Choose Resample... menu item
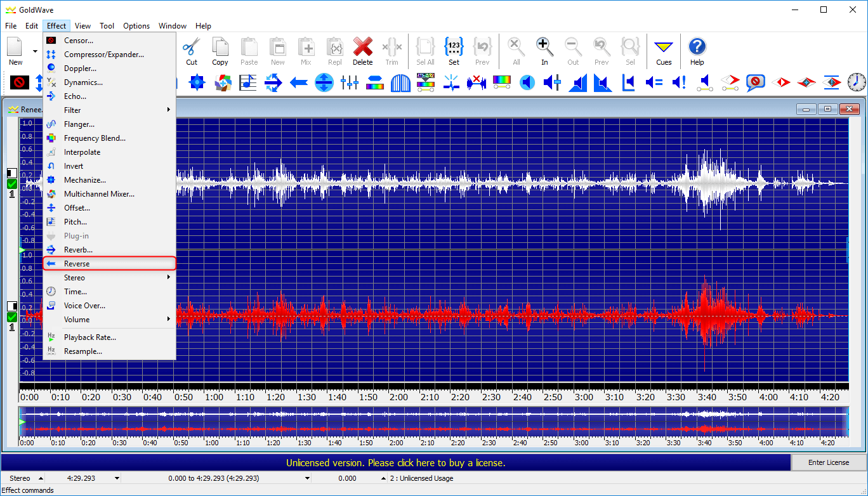This screenshot has height=496, width=868. (109, 351)
